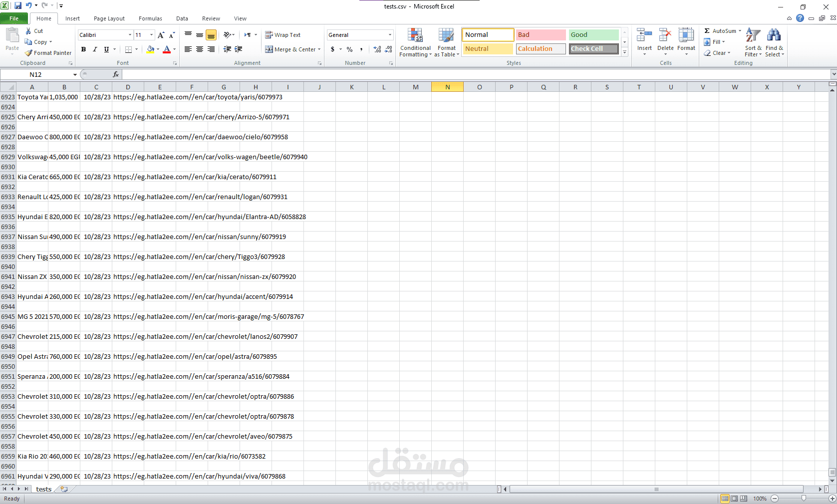Toggle Center horizontal alignment
837x504 pixels.
(x=200, y=49)
